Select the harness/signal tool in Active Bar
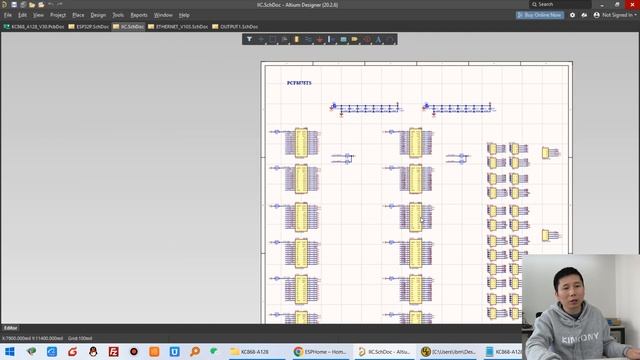The image size is (640, 360). click(x=332, y=40)
